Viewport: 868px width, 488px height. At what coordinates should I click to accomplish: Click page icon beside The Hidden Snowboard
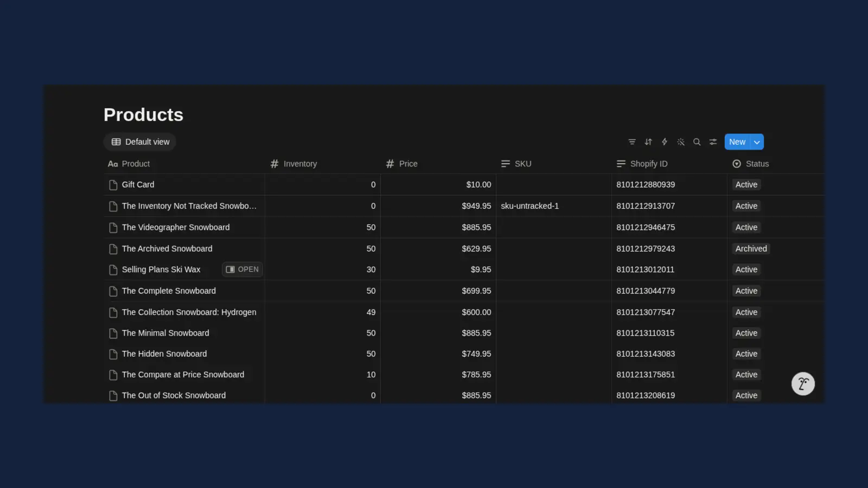click(113, 354)
